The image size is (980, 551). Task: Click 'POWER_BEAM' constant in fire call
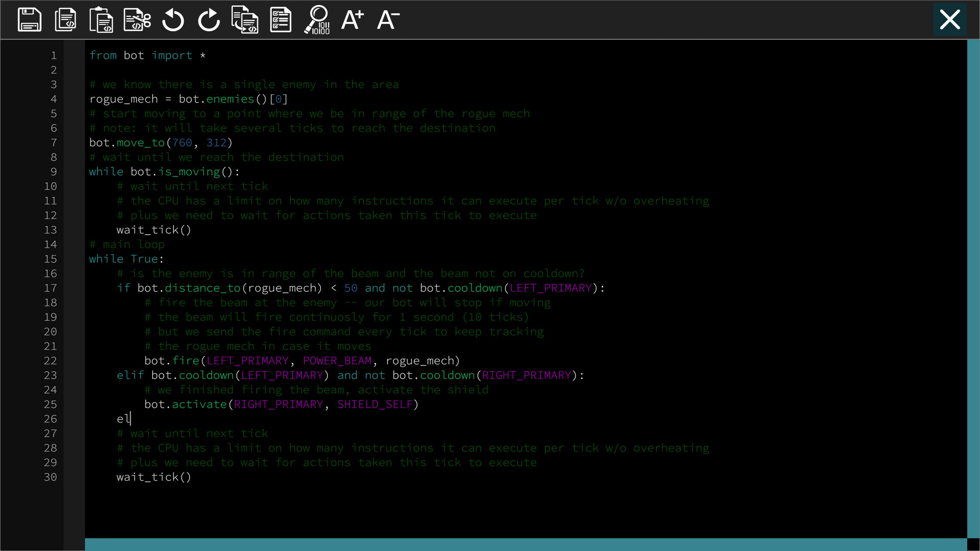337,361
